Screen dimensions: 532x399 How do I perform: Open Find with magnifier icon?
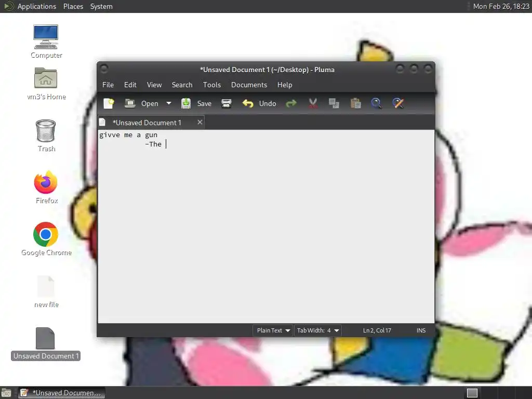click(376, 103)
